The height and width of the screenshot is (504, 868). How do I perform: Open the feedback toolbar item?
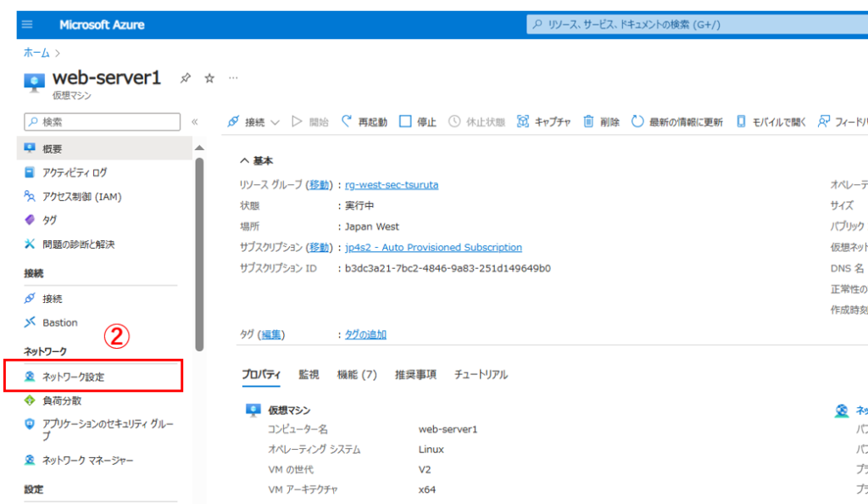[843, 122]
